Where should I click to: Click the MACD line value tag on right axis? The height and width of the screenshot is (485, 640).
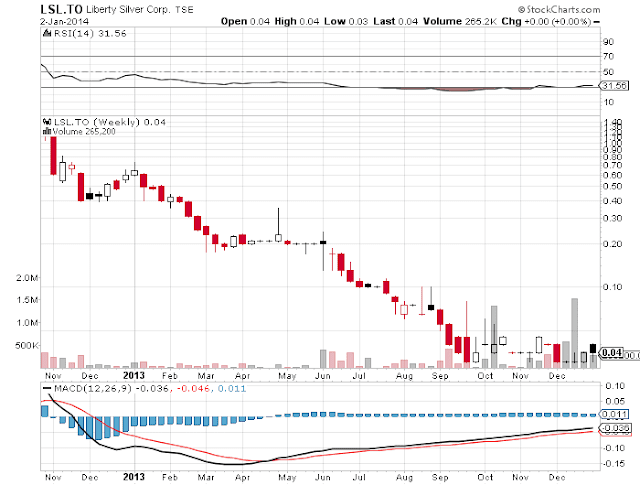click(615, 428)
